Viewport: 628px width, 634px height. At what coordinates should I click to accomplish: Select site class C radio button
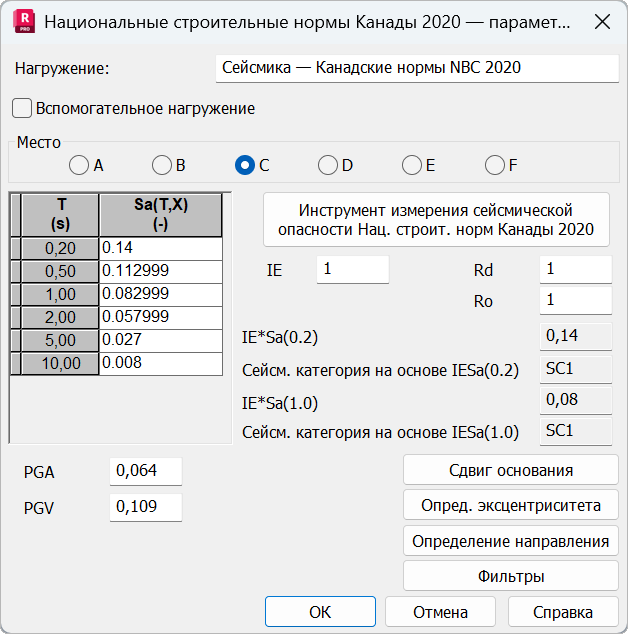coord(245,165)
